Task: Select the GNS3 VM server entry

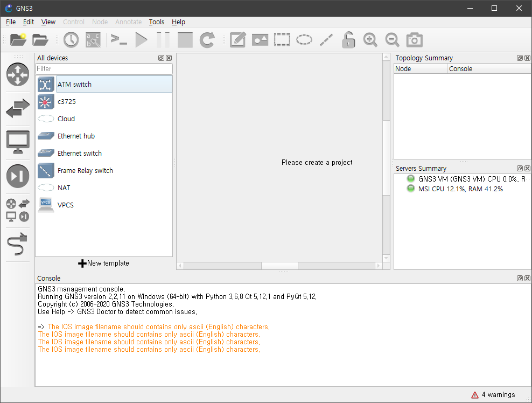Action: (x=468, y=179)
